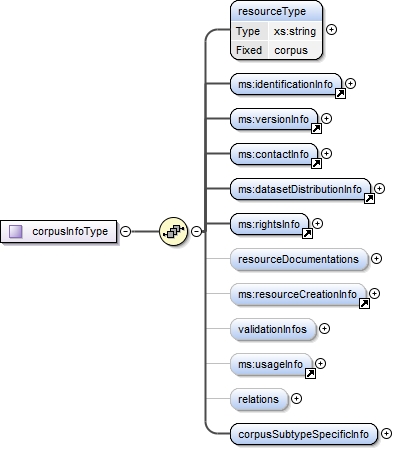Select the validationInfos node
The image size is (394, 450).
pos(273,329)
